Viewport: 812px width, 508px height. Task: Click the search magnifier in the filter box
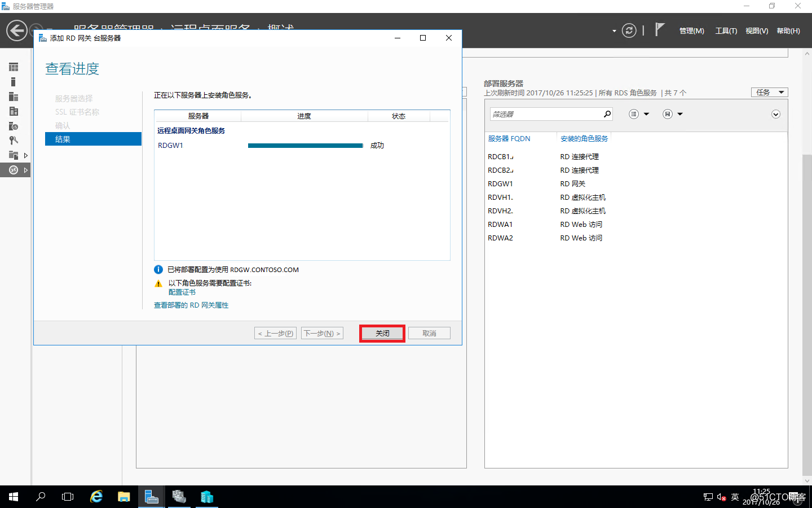point(607,114)
